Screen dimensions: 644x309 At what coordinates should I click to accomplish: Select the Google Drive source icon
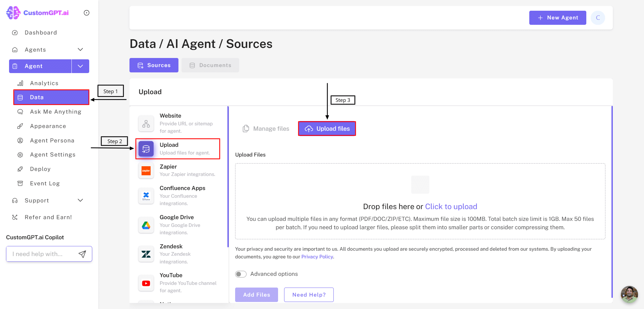146,225
